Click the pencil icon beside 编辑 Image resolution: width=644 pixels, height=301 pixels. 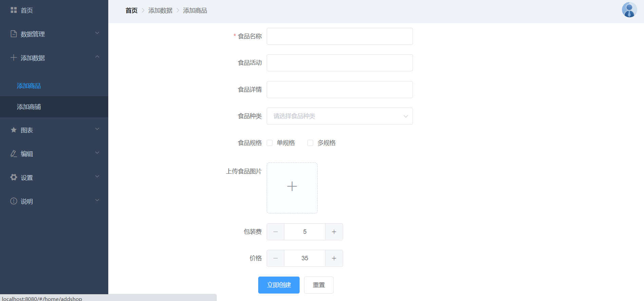[14, 153]
